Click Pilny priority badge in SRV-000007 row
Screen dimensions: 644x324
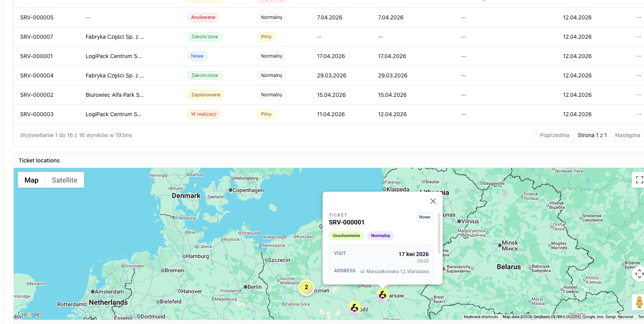point(266,37)
